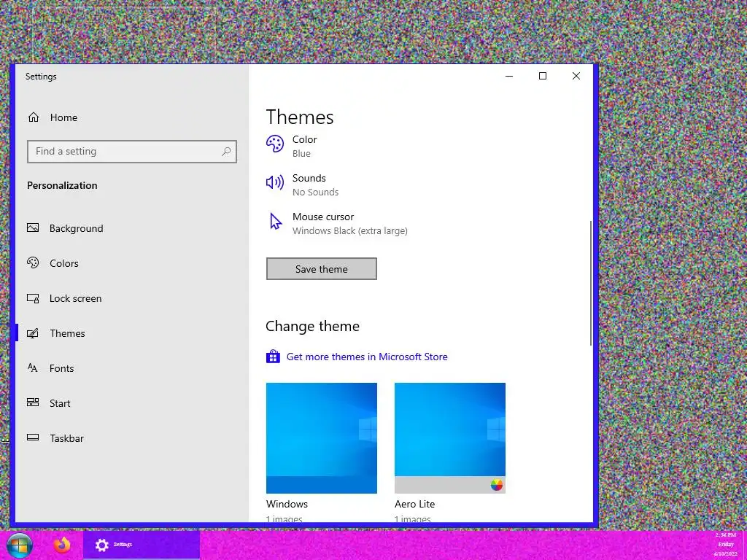Click the Taskbar icon in sidebar
This screenshot has width=747, height=560.
tap(33, 437)
